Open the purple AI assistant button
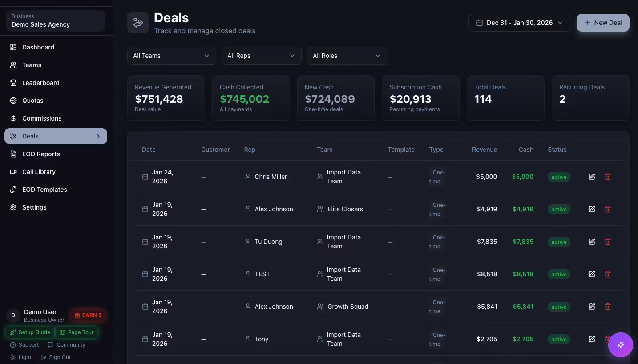 [621, 345]
